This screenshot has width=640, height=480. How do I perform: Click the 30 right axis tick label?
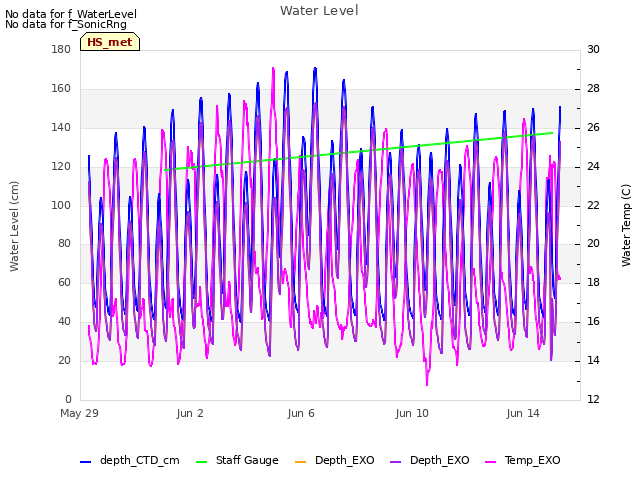pyautogui.click(x=593, y=49)
